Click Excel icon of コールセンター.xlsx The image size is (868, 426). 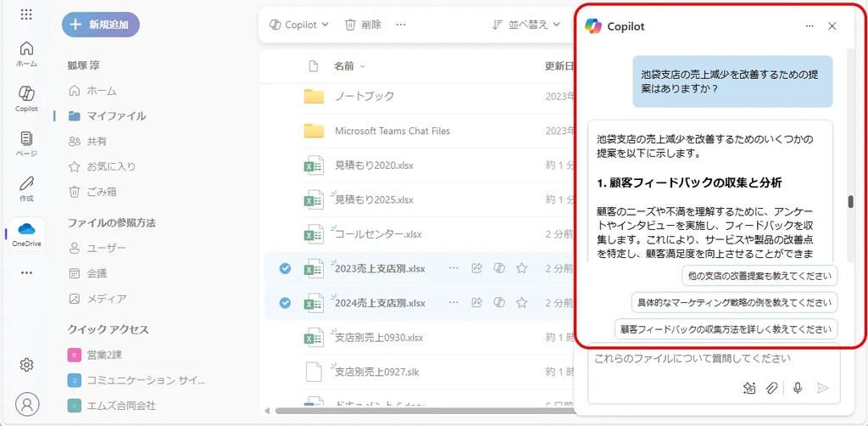pyautogui.click(x=314, y=234)
